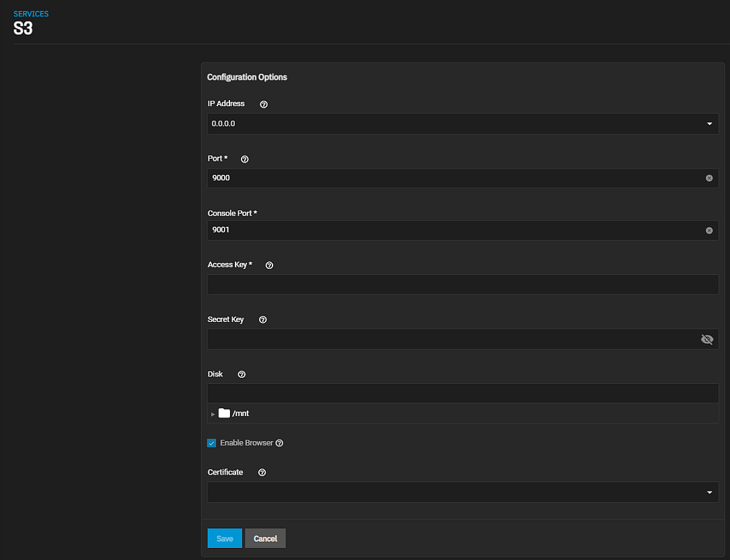Screen dimensions: 730x560
Task: Click the IP Address field label
Action: click(226, 104)
